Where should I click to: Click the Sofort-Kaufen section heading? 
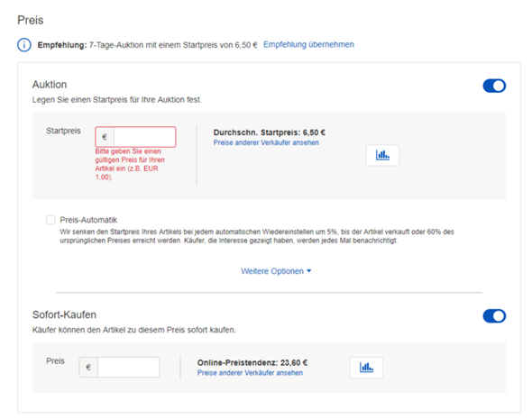[x=64, y=314]
